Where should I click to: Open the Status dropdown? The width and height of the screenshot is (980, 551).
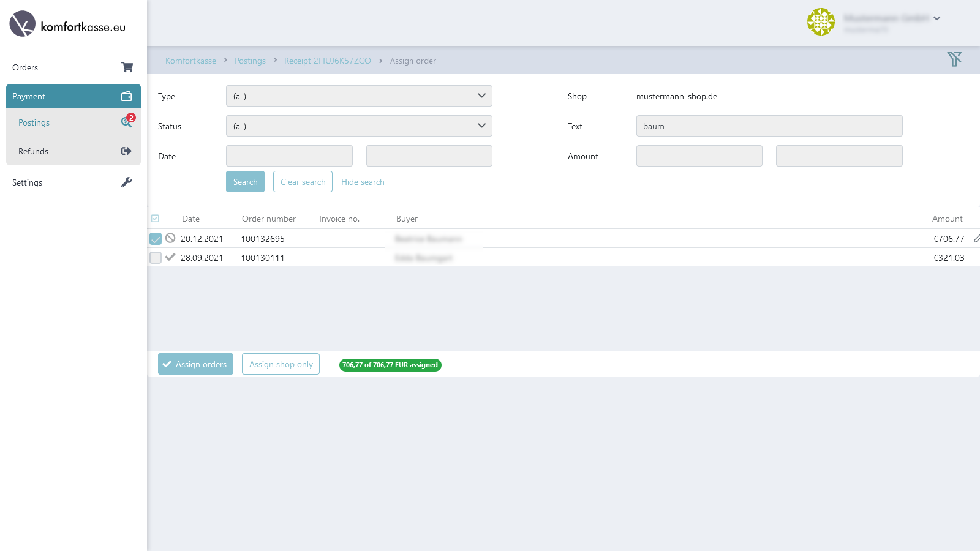(358, 126)
